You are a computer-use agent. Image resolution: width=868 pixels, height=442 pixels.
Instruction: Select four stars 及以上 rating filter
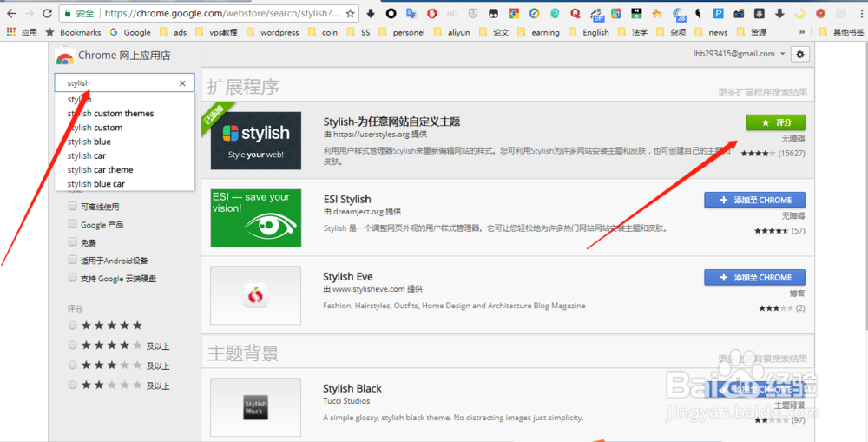72,346
